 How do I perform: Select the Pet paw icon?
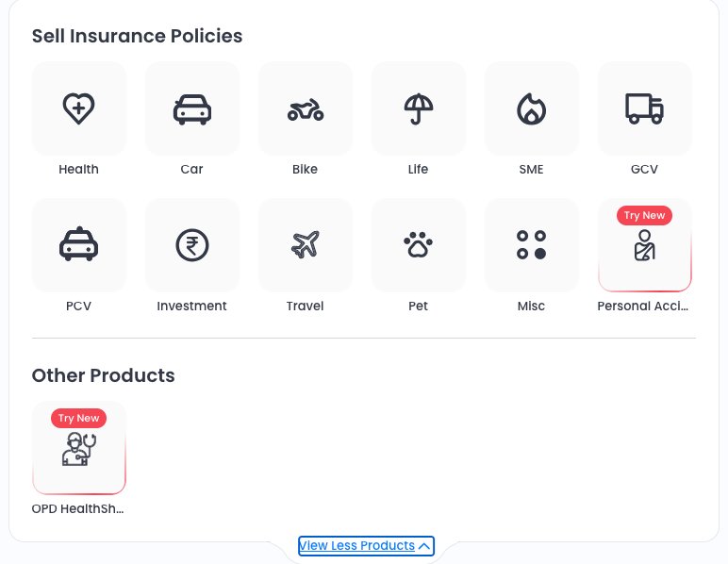click(x=418, y=245)
